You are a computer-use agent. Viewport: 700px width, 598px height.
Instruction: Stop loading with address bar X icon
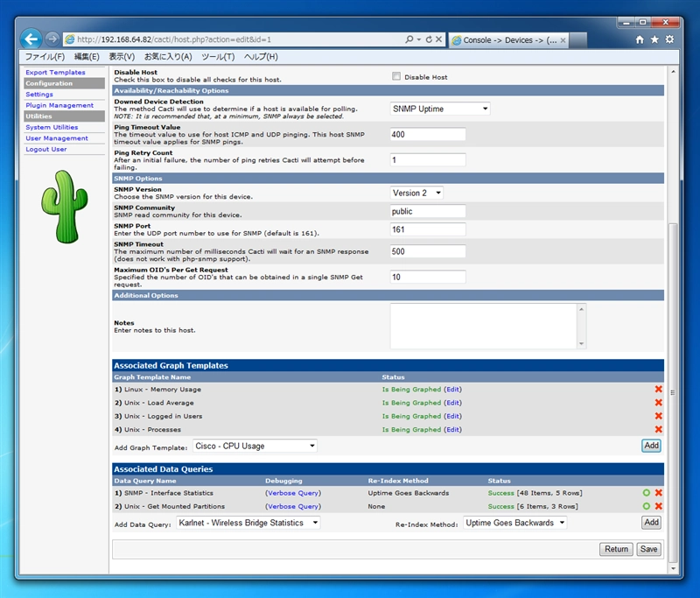tap(439, 39)
